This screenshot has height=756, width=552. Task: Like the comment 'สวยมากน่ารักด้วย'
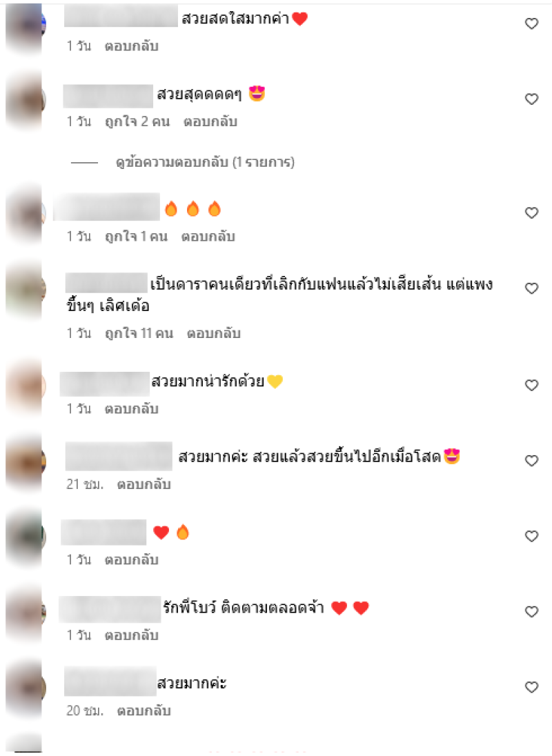pyautogui.click(x=531, y=385)
